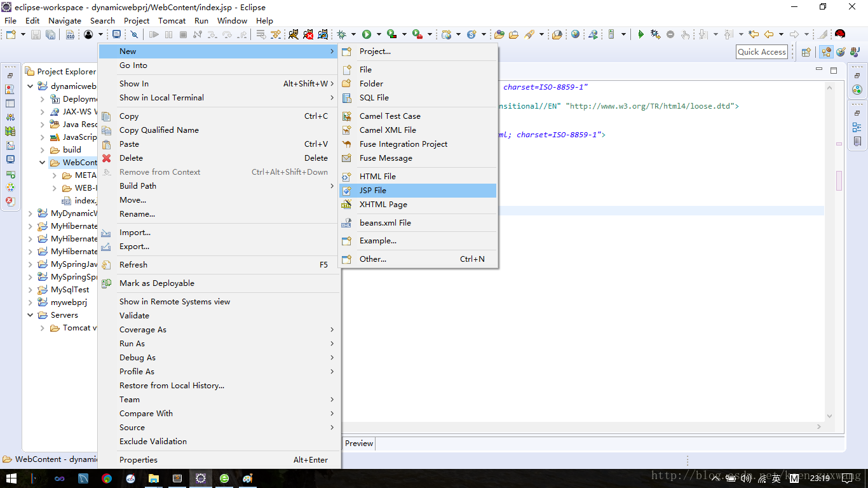Expand the dynamicwebprj tree node
This screenshot has height=488, width=868.
pyautogui.click(x=30, y=86)
